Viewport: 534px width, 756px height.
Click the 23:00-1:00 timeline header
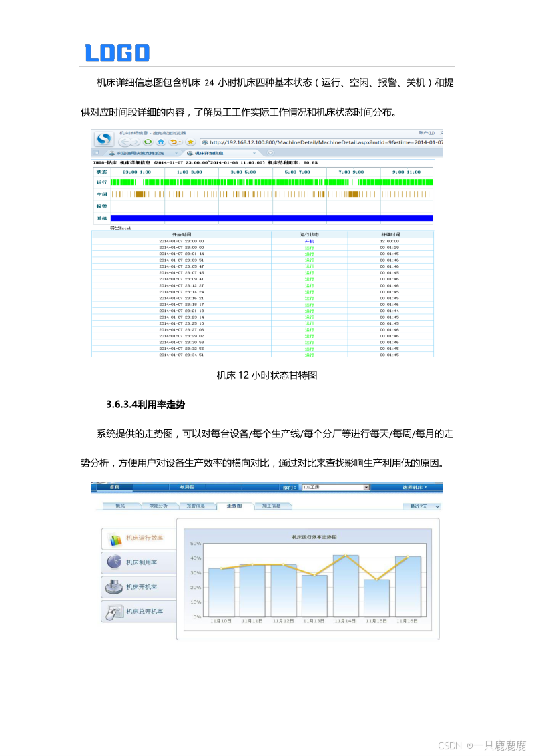(x=137, y=172)
